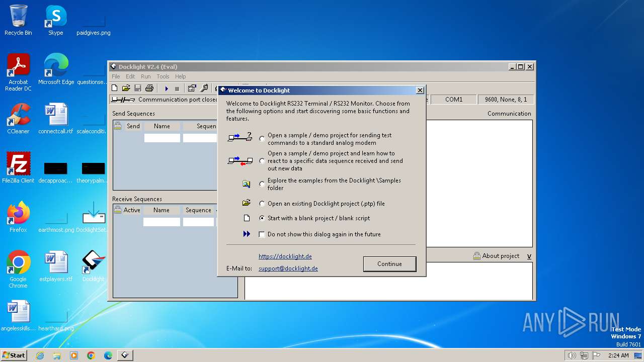The width and height of the screenshot is (644, 362).
Task: Open the Help menu
Action: point(180,76)
